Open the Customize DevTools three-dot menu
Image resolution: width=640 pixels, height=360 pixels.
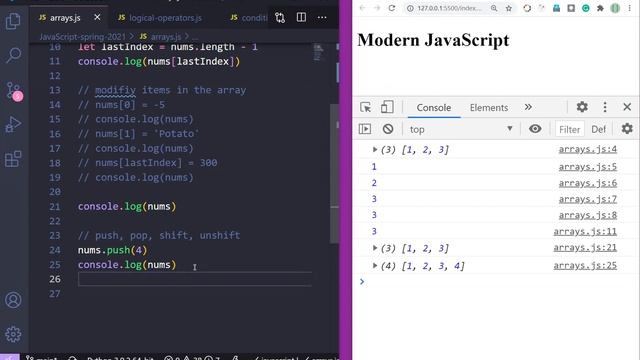pos(605,107)
